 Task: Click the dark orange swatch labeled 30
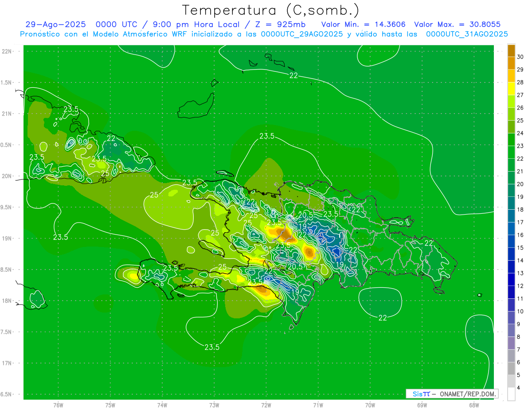(511, 51)
